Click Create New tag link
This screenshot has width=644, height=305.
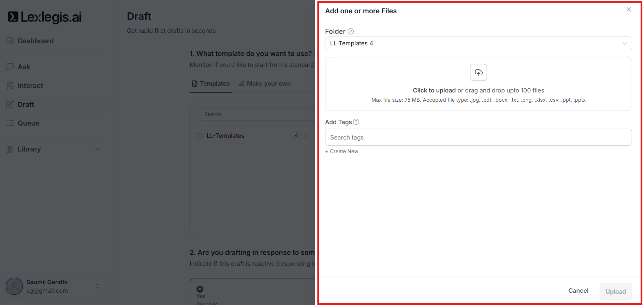pyautogui.click(x=342, y=151)
